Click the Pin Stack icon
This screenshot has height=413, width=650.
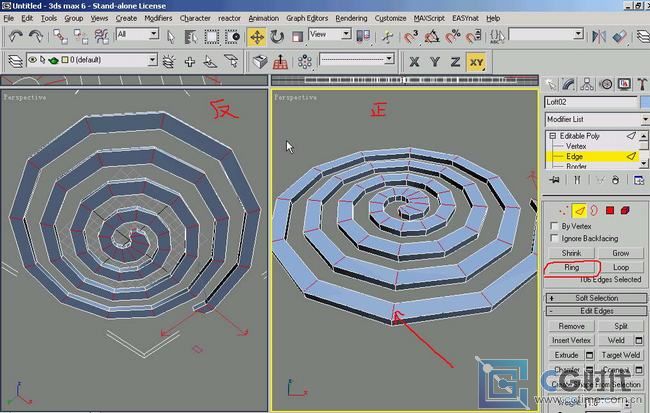coord(554,180)
